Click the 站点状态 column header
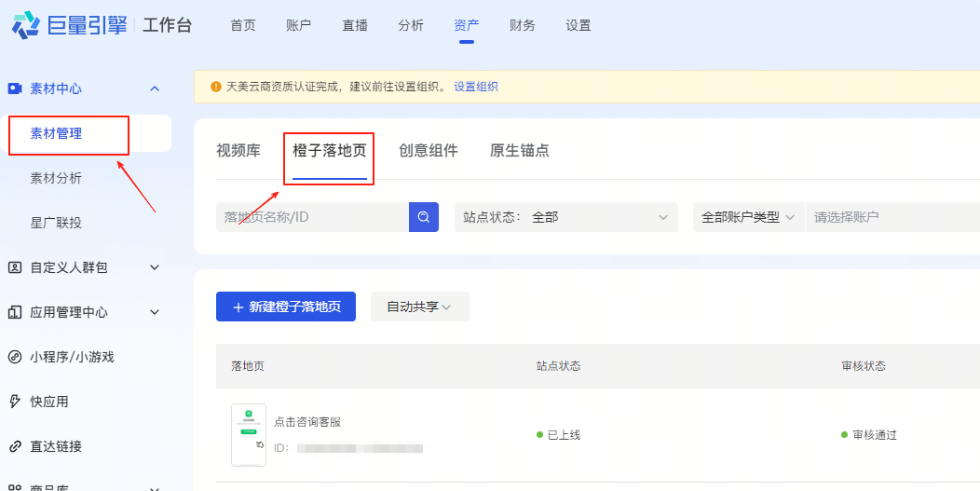Viewport: 980px width, 491px height. [559, 366]
